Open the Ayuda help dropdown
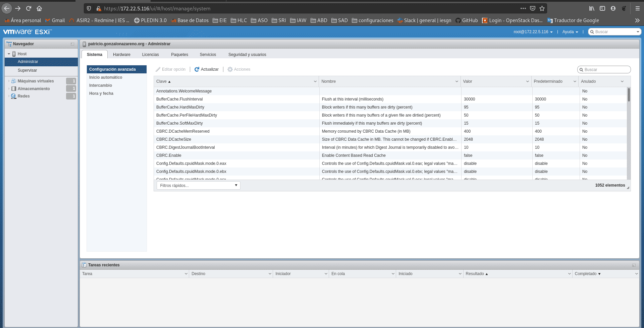The image size is (644, 328). (x=570, y=32)
